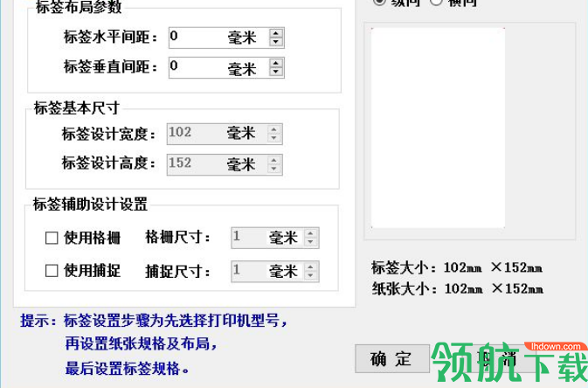Click the white label preview page
Viewport: 588px width, 388px height.
click(438, 128)
